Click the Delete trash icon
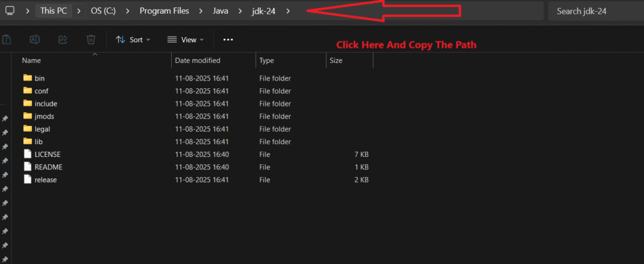 91,40
